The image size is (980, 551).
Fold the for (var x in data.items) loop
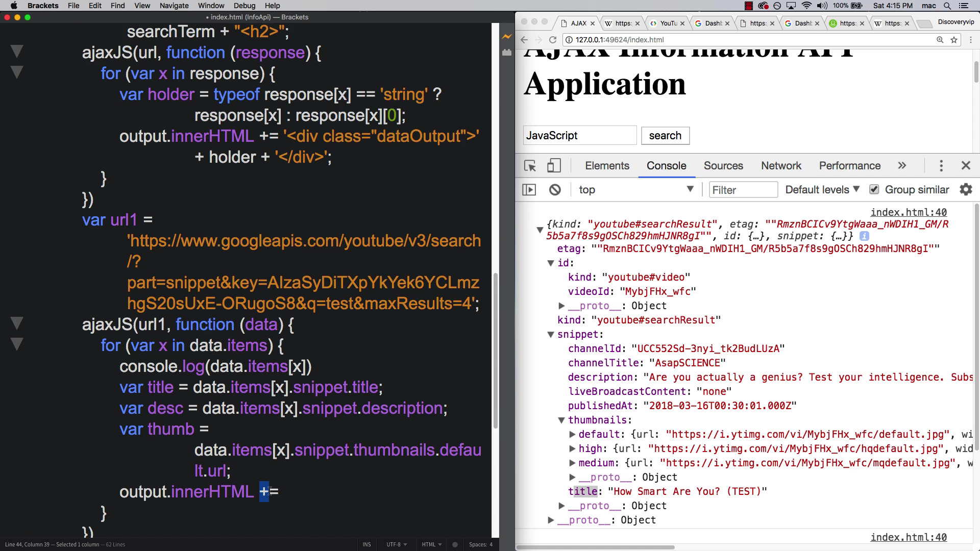coord(17,344)
